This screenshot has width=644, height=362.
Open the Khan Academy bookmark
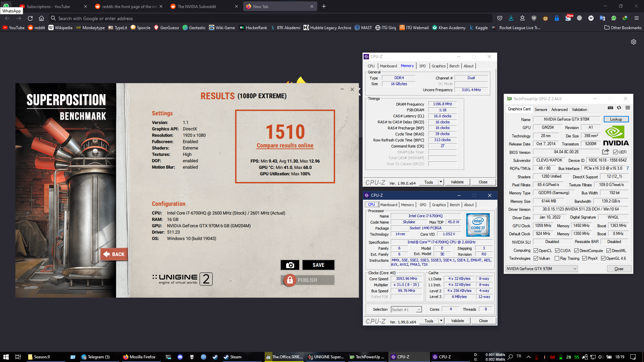click(449, 28)
